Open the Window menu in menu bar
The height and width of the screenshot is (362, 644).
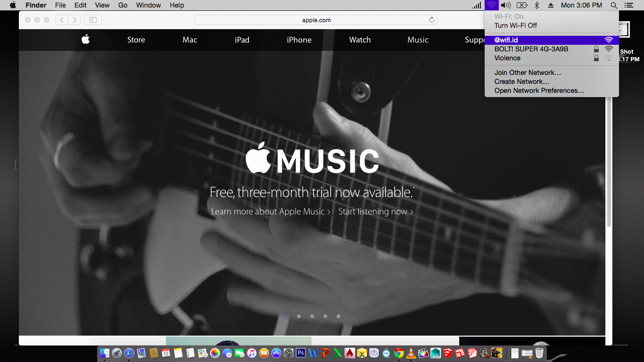[148, 5]
